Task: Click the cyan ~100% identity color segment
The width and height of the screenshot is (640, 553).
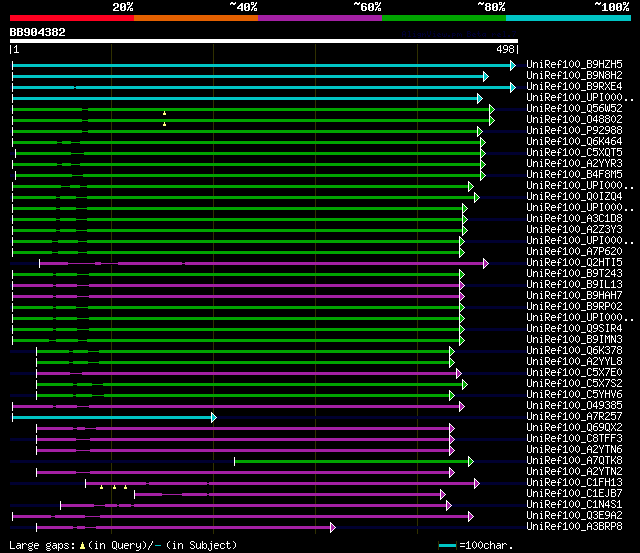Action: (x=568, y=18)
